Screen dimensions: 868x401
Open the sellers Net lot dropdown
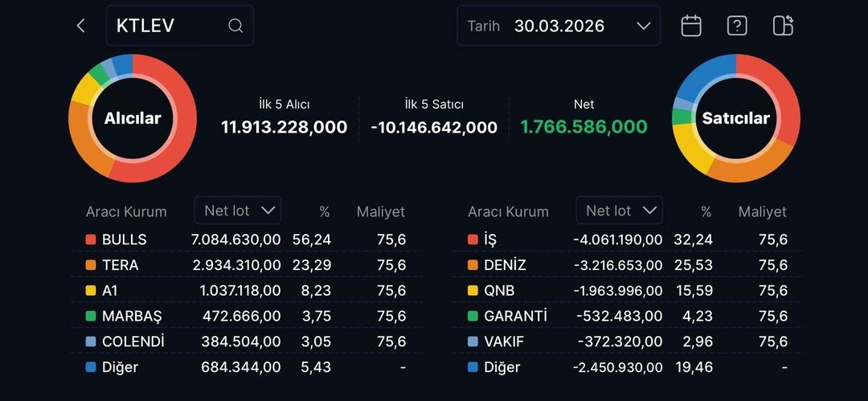pyautogui.click(x=620, y=211)
